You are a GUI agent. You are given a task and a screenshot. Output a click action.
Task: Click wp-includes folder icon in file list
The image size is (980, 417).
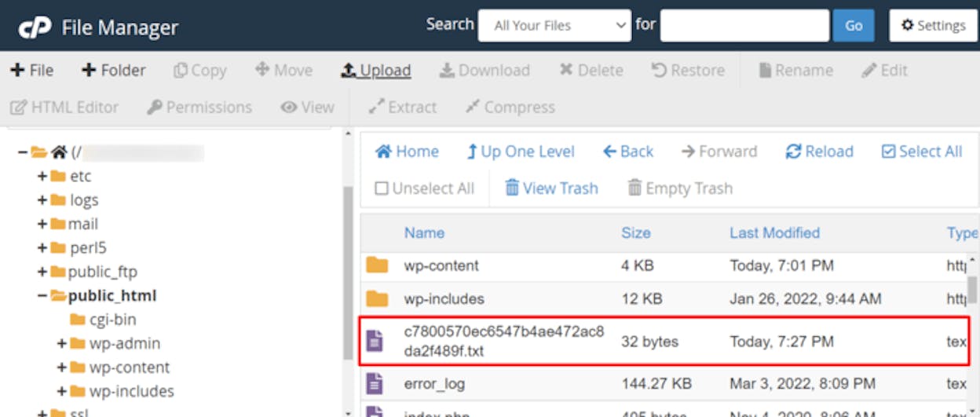coord(377,298)
